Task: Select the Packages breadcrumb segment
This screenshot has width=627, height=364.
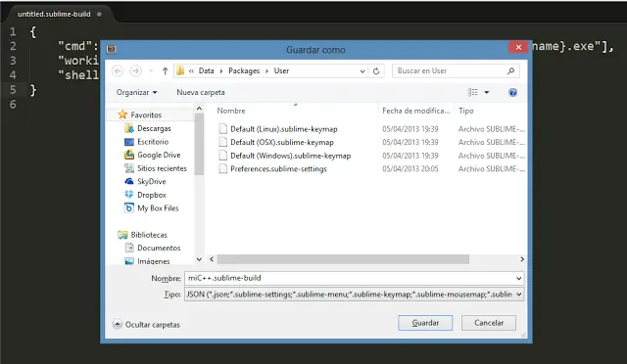Action: click(x=244, y=70)
